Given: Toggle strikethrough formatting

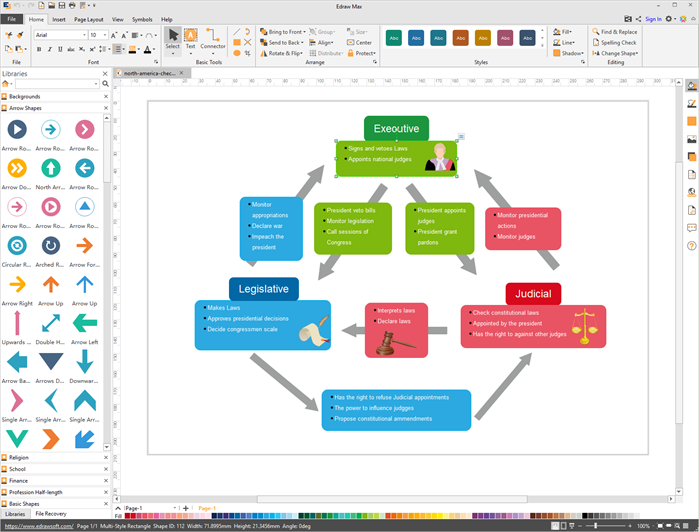Looking at the screenshot, I should pos(71,49).
